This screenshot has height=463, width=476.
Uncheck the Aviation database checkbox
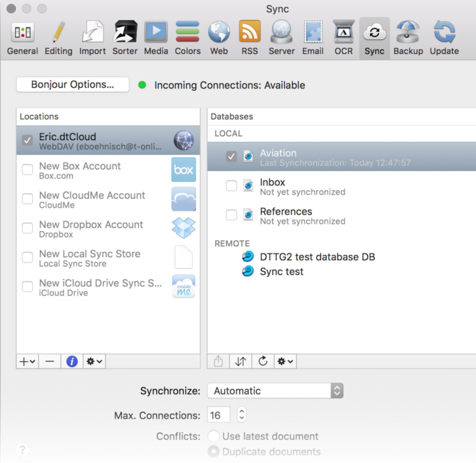point(231,156)
